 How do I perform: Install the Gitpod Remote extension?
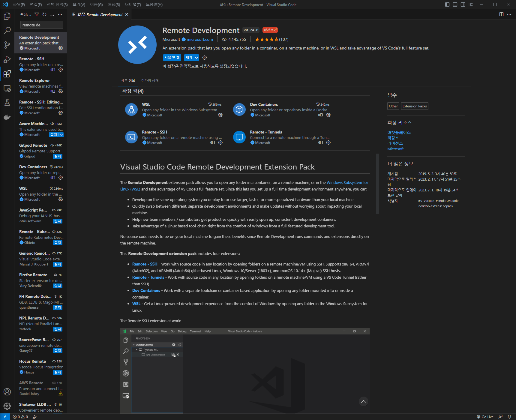tap(58, 156)
